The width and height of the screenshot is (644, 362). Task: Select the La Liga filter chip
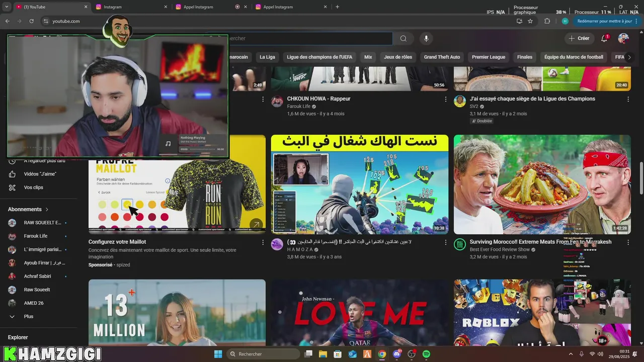(x=267, y=57)
